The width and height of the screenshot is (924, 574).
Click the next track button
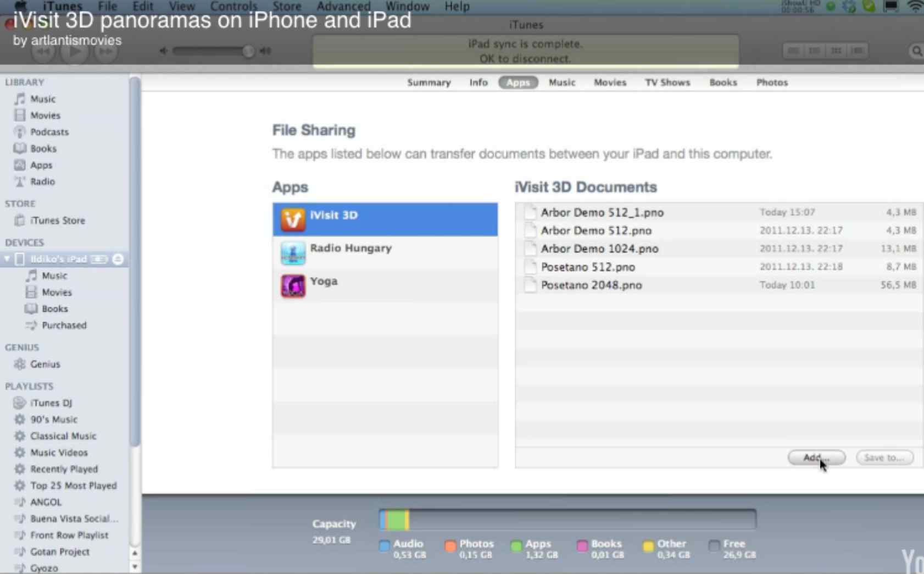click(105, 52)
